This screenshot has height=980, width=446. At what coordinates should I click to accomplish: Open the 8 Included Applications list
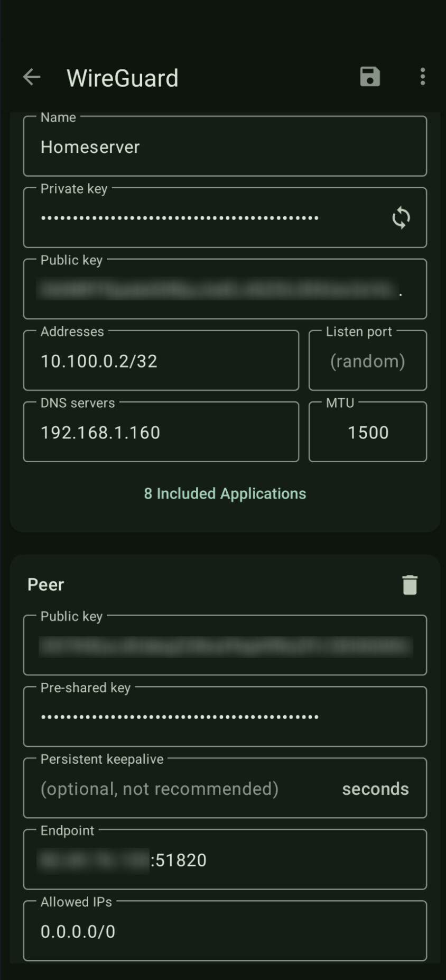(x=225, y=493)
